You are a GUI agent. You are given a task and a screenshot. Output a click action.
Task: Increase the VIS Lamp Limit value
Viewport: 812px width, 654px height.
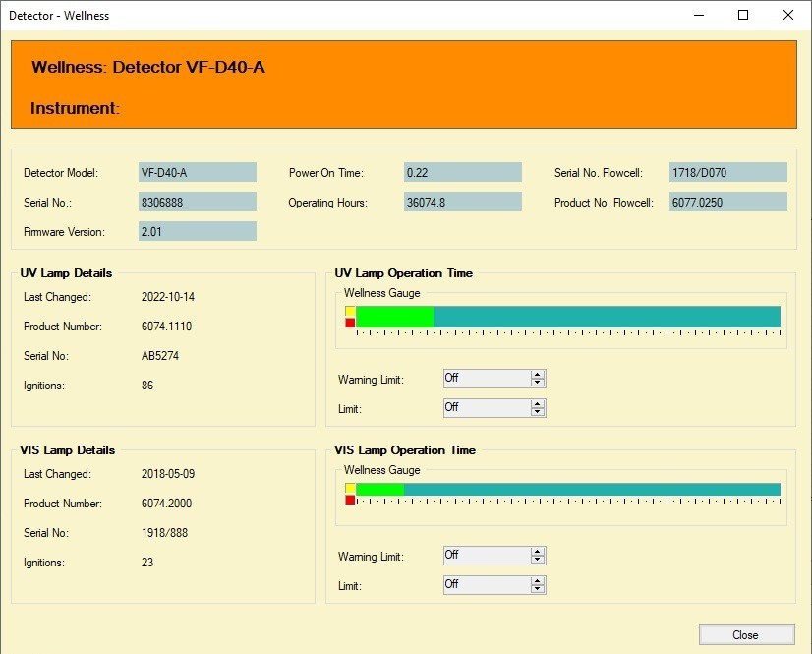[x=538, y=581]
